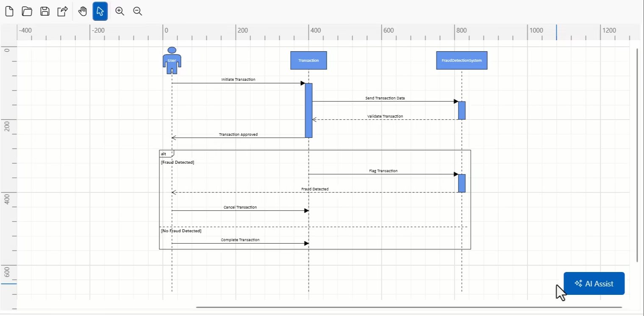Select the tall Transaction activation bar
The image size is (644, 316).
(309, 110)
